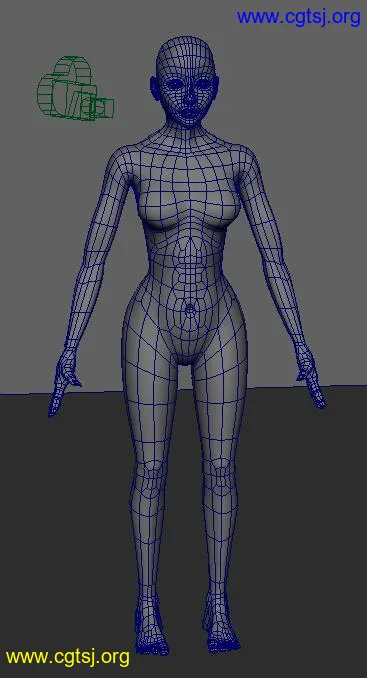
Task: Click the model's nose on the face mesh
Action: [188, 97]
